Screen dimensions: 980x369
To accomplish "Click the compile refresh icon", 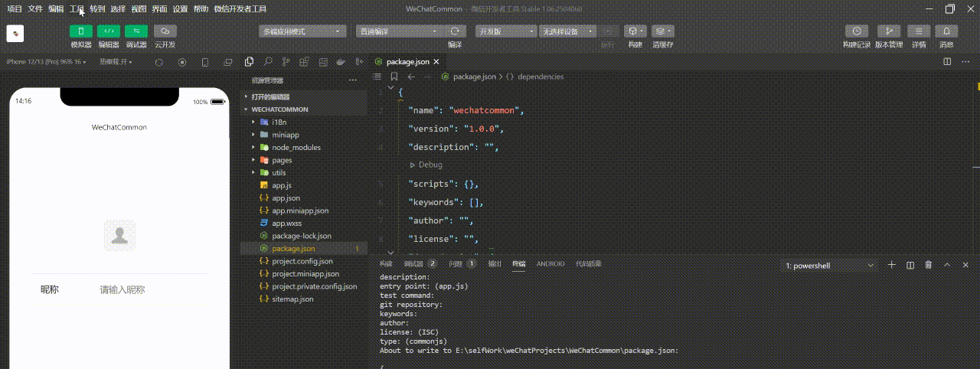I will 455,31.
